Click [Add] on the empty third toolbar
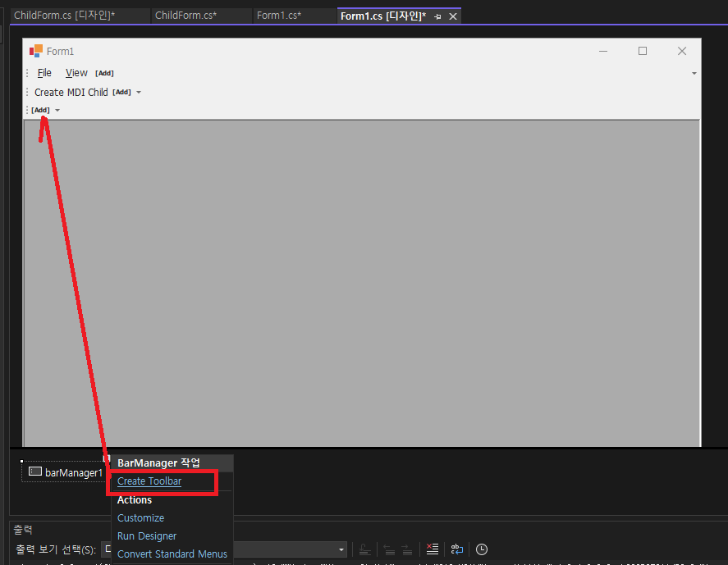 pos(40,110)
